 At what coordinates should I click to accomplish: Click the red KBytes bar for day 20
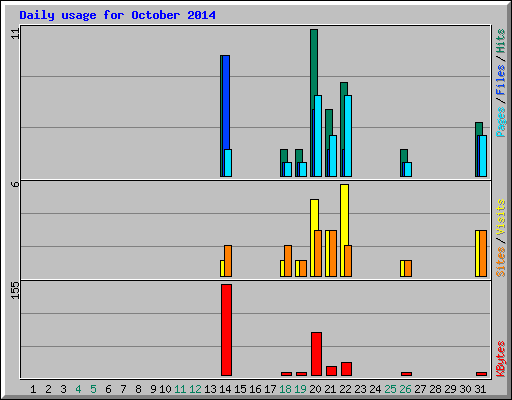[x=316, y=354]
